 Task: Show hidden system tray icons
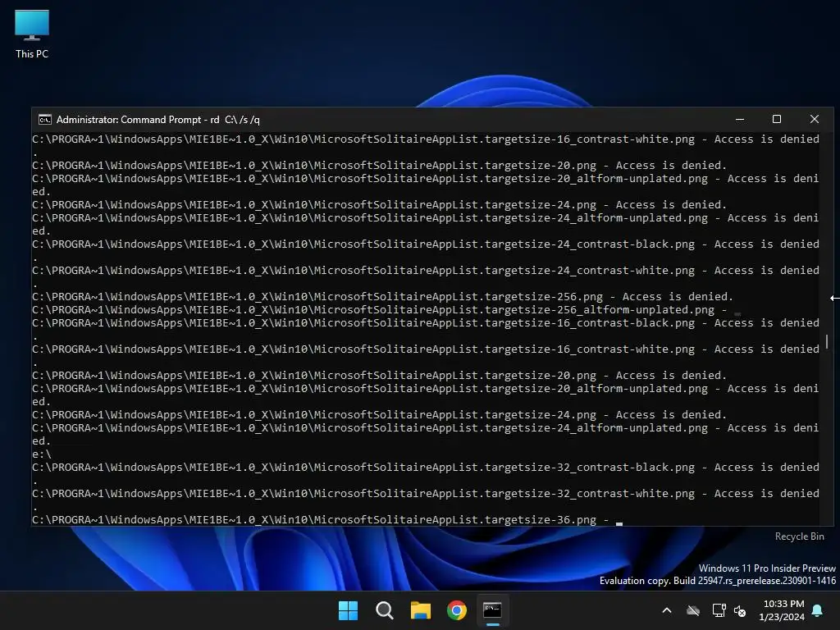click(x=667, y=610)
